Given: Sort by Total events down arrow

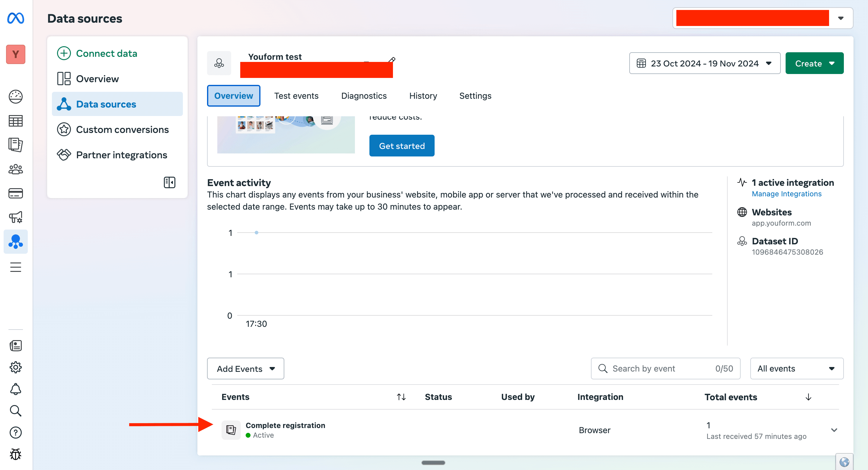Looking at the screenshot, I should point(808,397).
